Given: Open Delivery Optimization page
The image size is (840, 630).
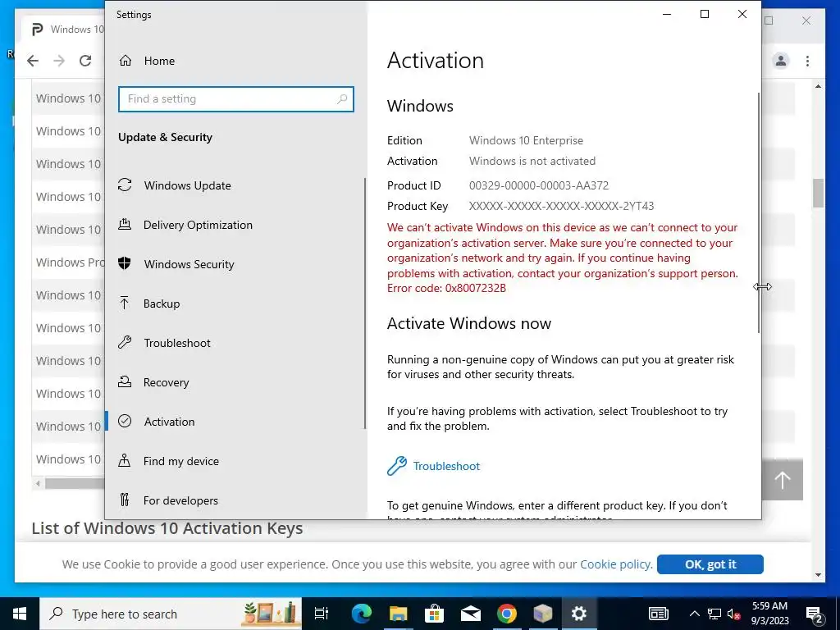Looking at the screenshot, I should coord(198,225).
